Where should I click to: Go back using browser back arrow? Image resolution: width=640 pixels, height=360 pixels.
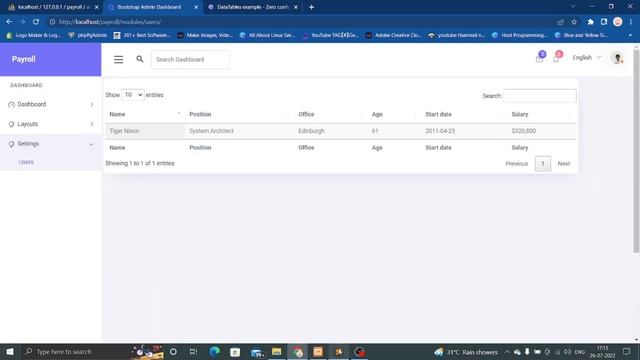click(9, 22)
